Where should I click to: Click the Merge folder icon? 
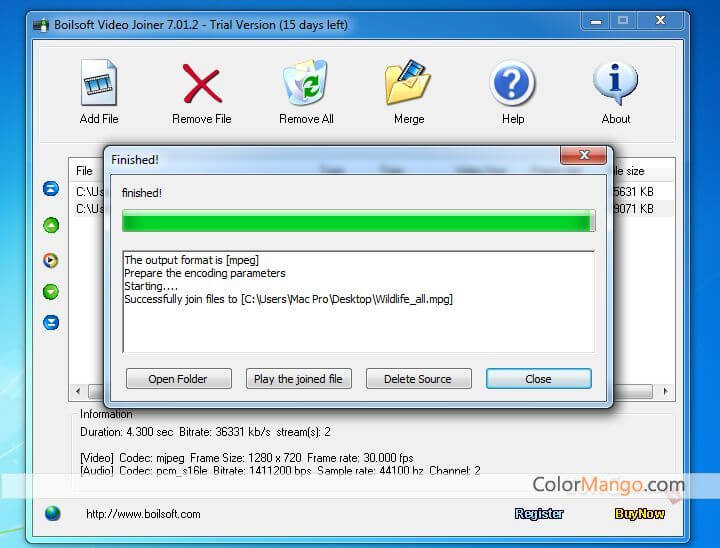[x=408, y=82]
